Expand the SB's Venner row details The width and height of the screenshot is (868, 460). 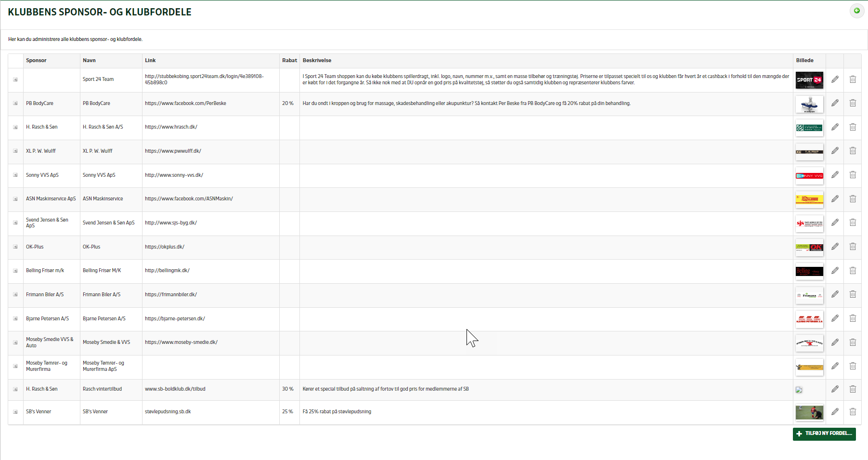[15, 412]
